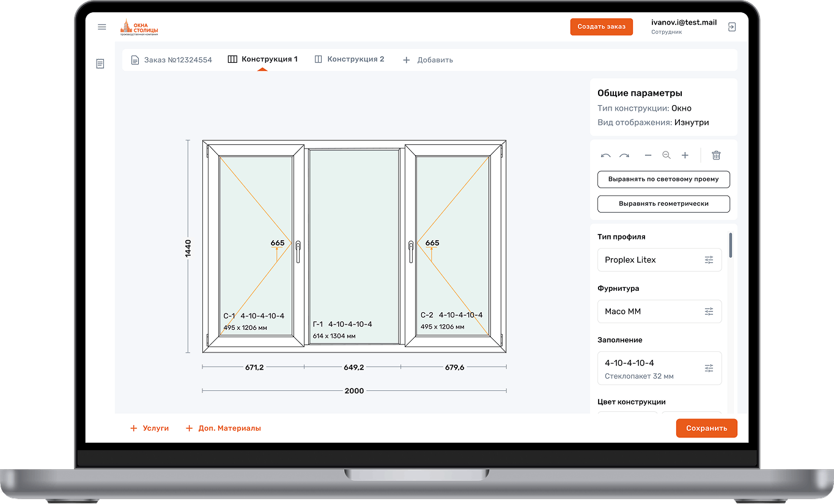Open the hamburger menu
The width and height of the screenshot is (834, 504).
click(102, 27)
